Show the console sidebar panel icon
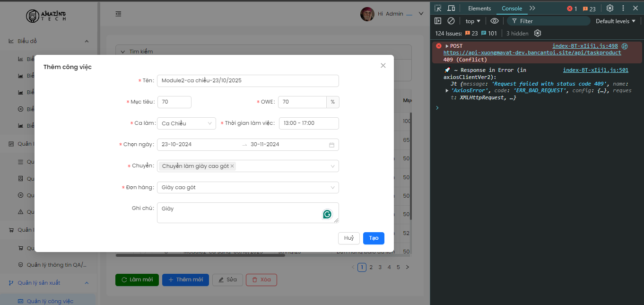Viewport: 644px width, 305px height. [438, 21]
